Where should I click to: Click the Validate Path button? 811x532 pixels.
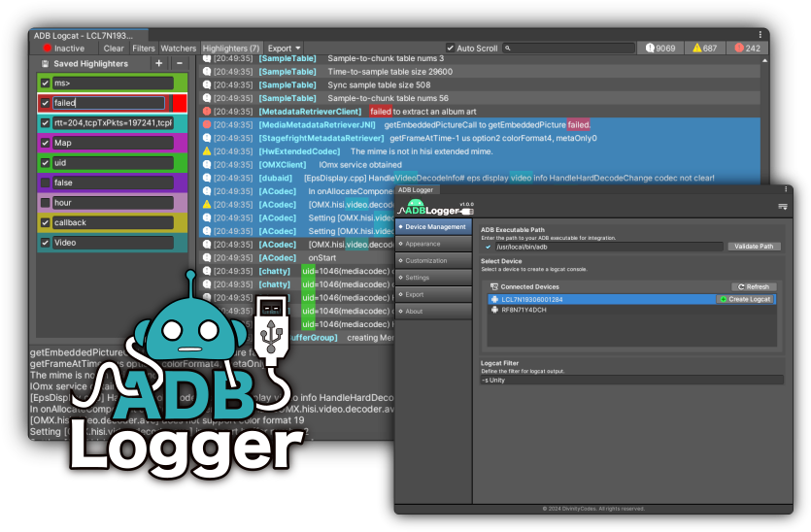coord(753,247)
